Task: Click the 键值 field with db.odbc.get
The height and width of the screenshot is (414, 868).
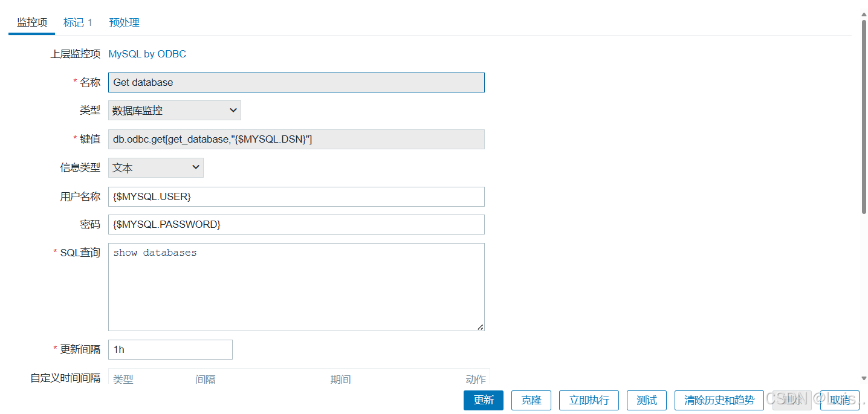Action: point(296,139)
